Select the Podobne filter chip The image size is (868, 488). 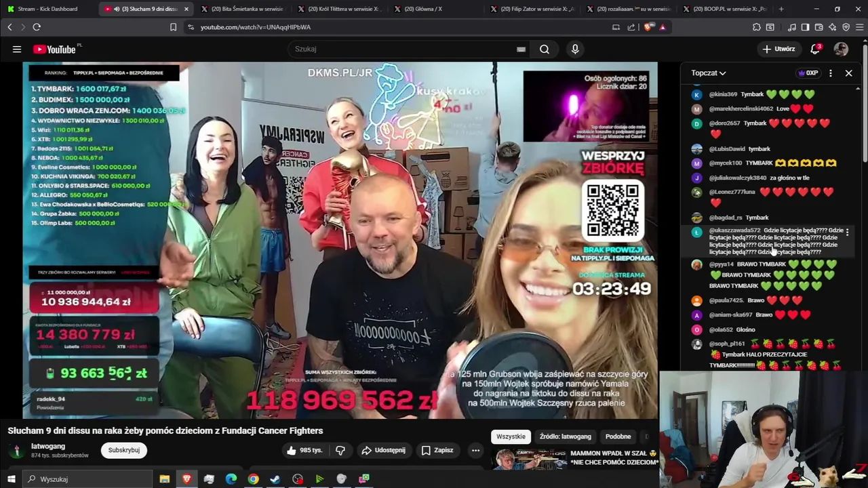point(618,436)
